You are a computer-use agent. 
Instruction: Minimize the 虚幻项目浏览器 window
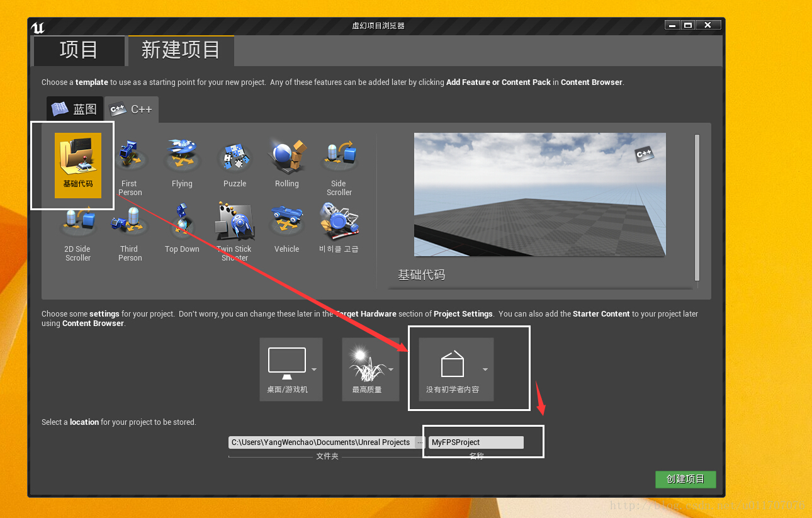tap(673, 25)
